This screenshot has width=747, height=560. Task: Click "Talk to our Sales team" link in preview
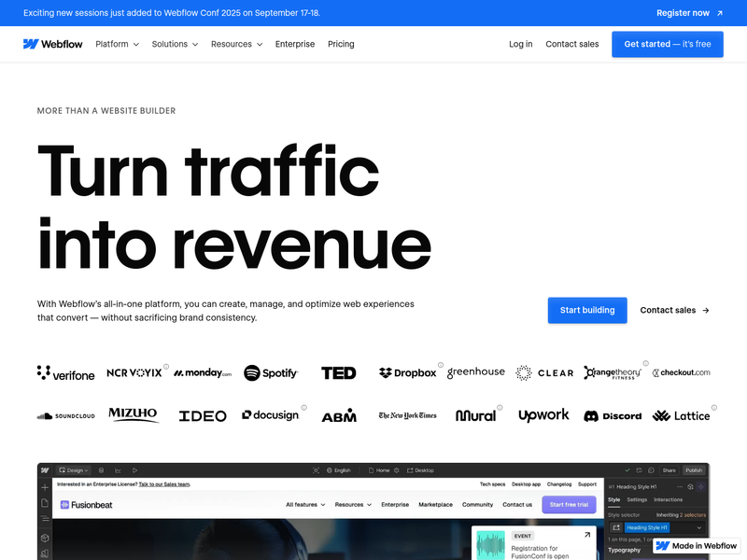(164, 484)
